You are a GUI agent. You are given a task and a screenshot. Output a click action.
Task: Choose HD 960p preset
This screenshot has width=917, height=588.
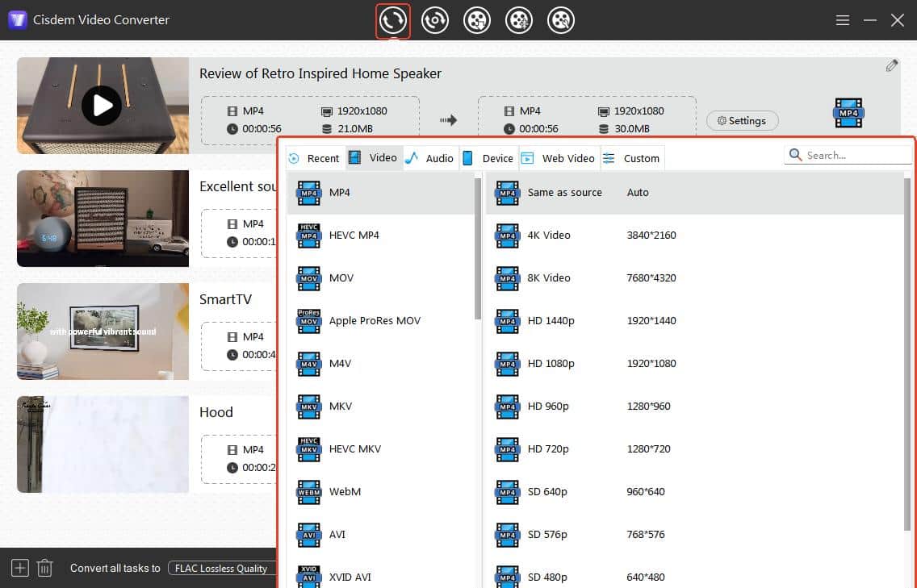pyautogui.click(x=694, y=406)
